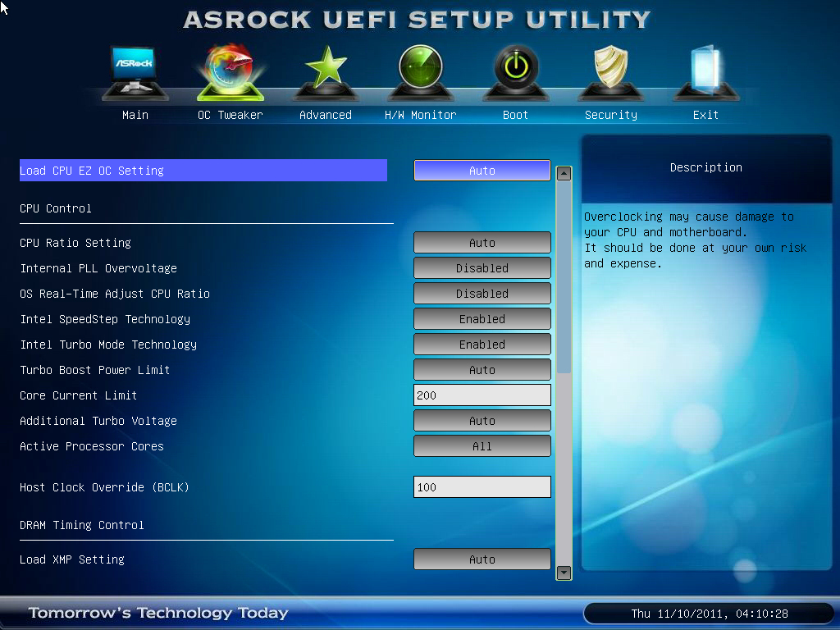Open Turbo Boost Power Limit Auto dropdown
This screenshot has height=630, width=840.
coord(482,370)
